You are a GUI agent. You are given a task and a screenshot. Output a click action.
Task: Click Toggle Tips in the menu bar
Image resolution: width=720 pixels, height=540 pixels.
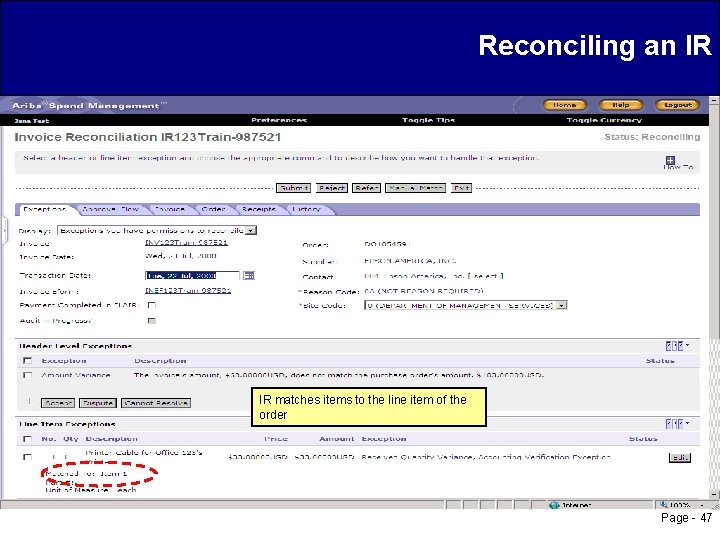point(428,120)
